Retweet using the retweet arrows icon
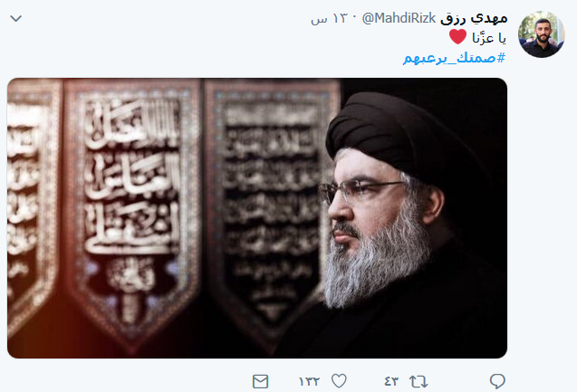The image size is (577, 392). click(x=418, y=381)
